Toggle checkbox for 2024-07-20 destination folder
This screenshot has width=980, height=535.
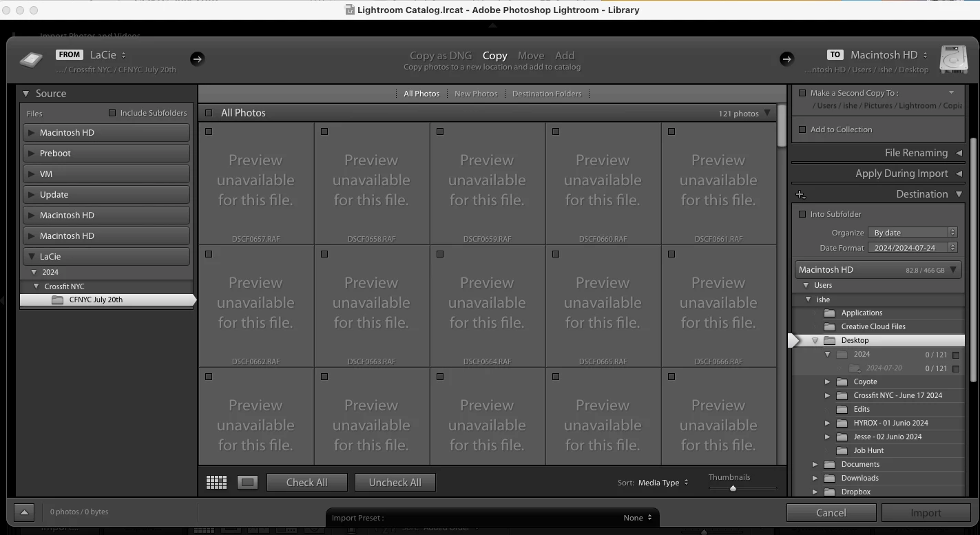pos(956,368)
